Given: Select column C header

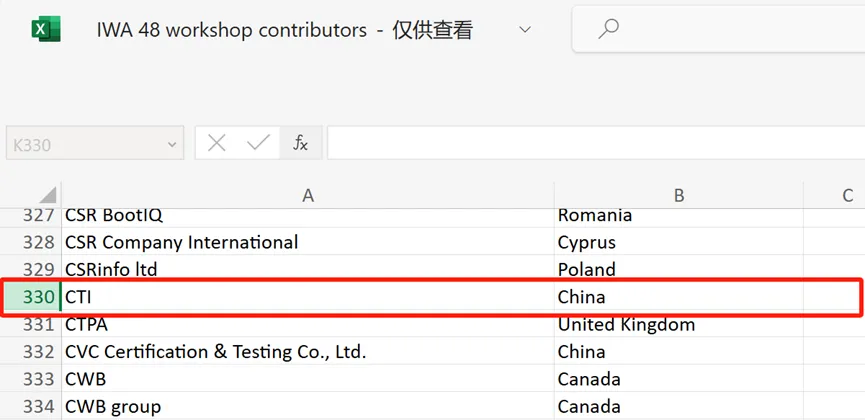Looking at the screenshot, I should [x=846, y=196].
